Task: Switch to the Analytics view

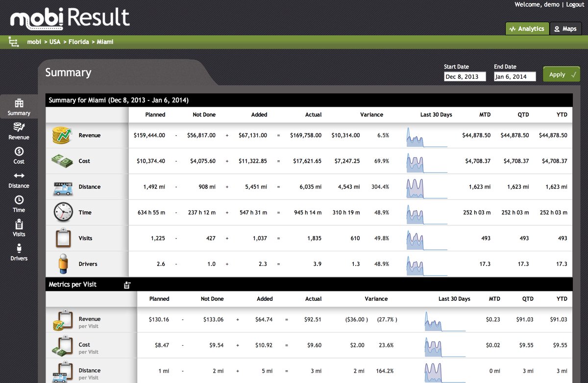Action: pos(527,28)
